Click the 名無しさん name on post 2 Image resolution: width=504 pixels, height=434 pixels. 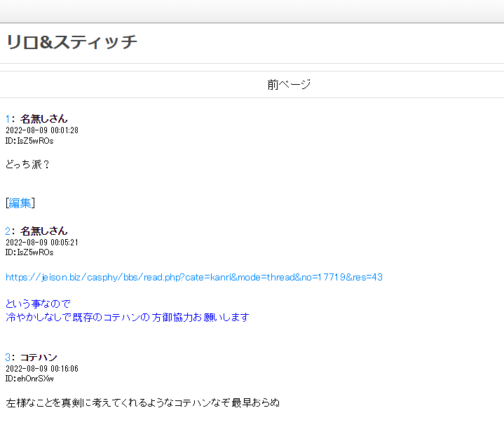(43, 231)
